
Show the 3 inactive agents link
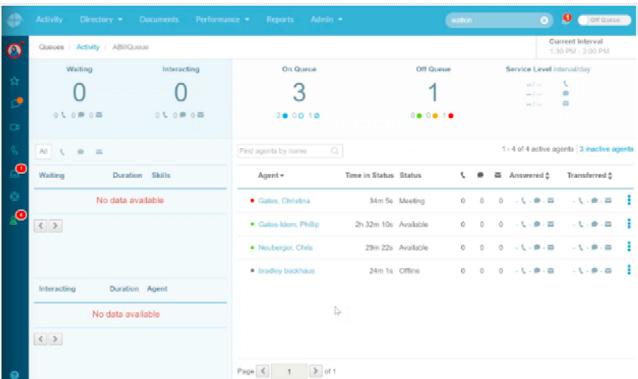606,149
